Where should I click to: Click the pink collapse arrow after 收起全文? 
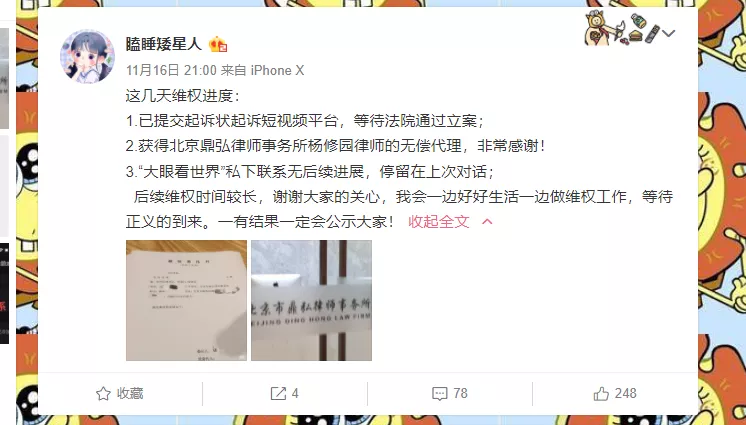(487, 222)
